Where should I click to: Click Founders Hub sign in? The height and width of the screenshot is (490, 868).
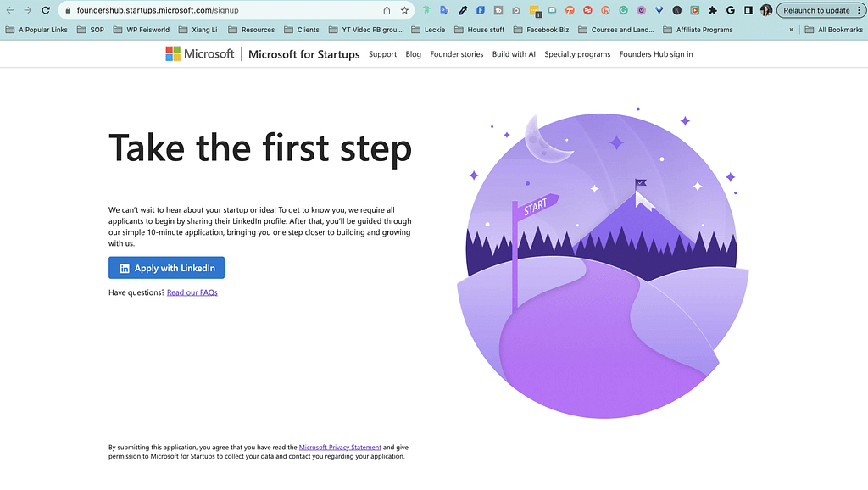[x=656, y=54]
